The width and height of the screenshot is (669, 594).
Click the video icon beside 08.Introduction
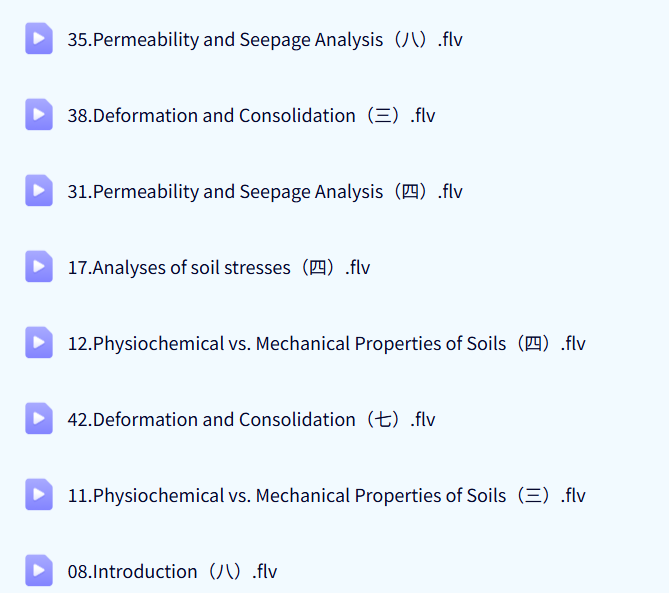[39, 571]
